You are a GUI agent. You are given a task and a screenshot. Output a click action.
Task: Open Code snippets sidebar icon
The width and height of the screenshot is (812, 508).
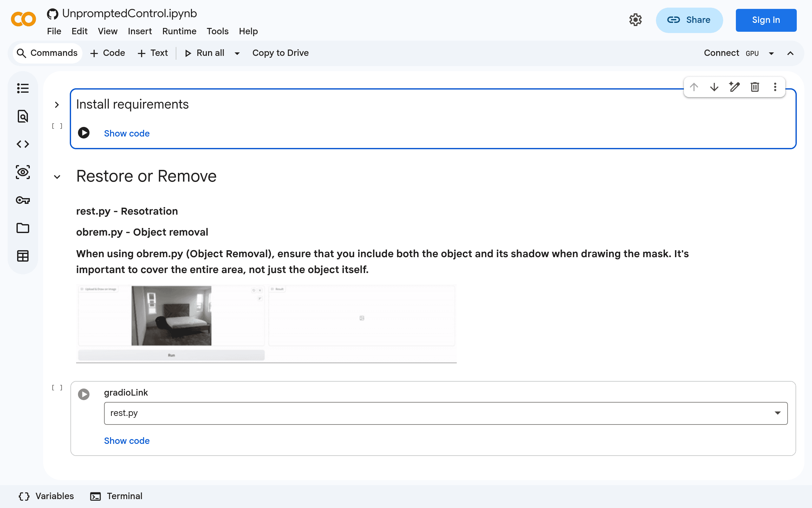23,144
